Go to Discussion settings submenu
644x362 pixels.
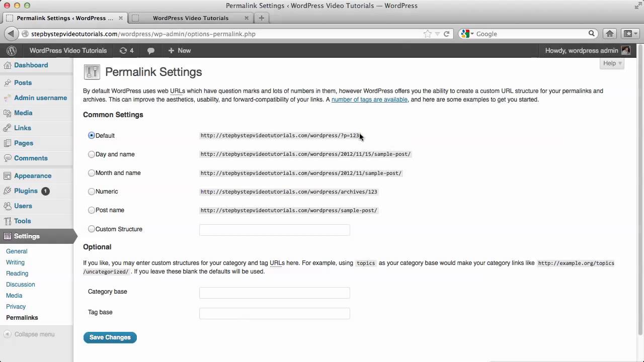[x=21, y=285]
